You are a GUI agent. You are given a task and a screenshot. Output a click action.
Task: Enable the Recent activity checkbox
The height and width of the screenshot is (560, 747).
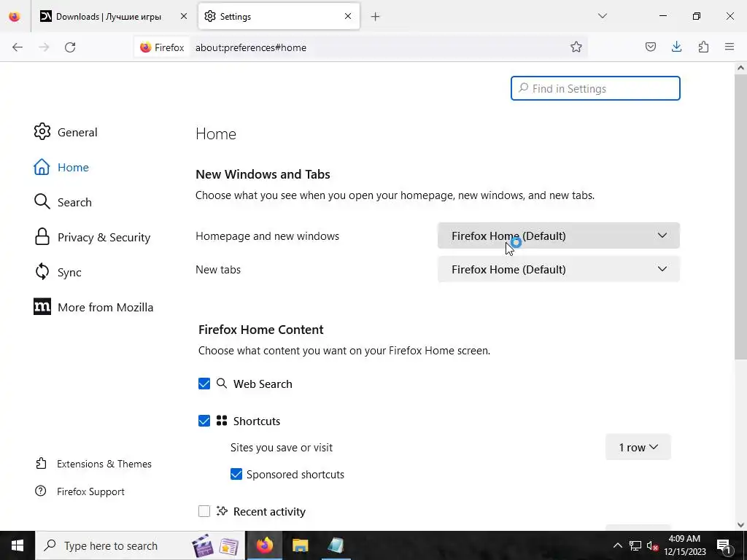point(204,511)
